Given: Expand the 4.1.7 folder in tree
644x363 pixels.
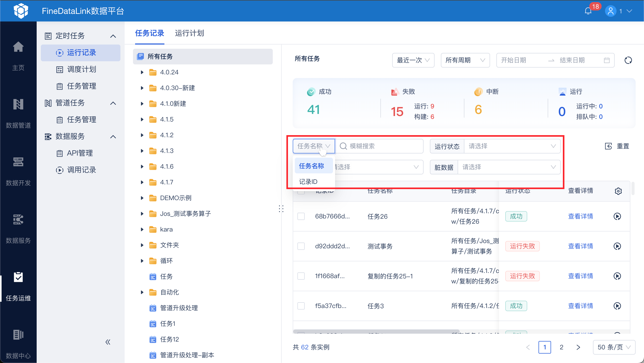Looking at the screenshot, I should click(x=142, y=182).
